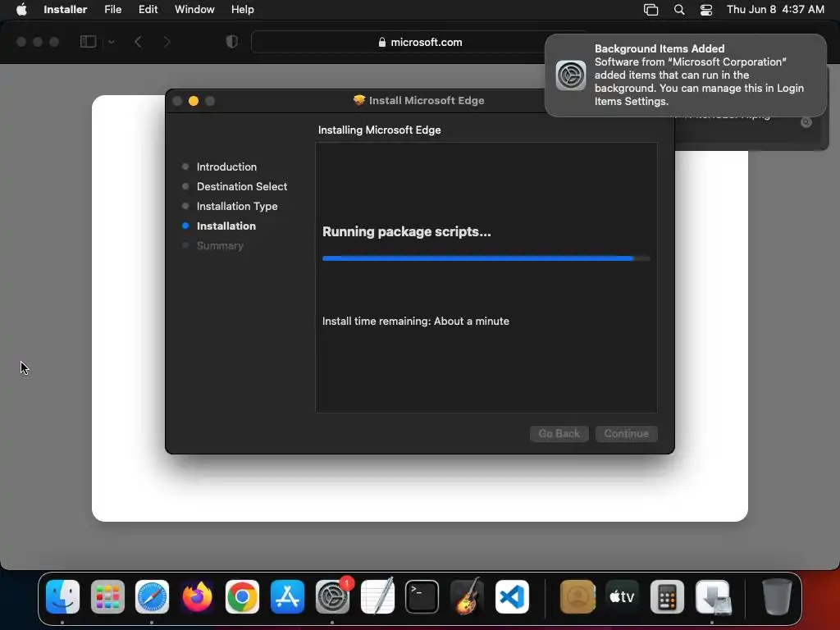
Task: Open the Edit menu
Action: (148, 10)
